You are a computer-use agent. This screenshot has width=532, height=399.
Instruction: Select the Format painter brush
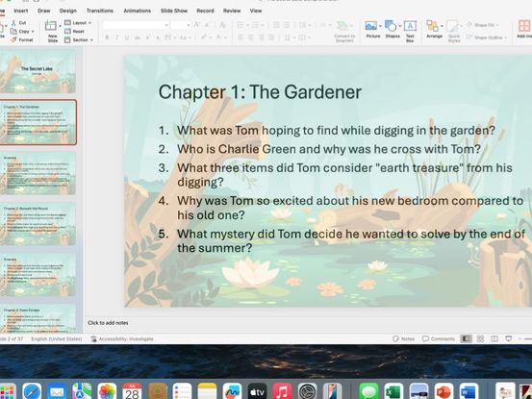(13, 39)
